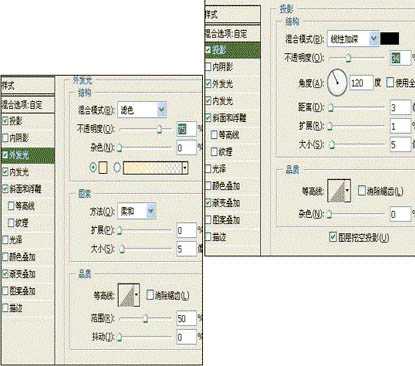The image size is (415, 366).
Task: Click 抖动 input field in Outer Glow dialog
Action: pos(186,337)
